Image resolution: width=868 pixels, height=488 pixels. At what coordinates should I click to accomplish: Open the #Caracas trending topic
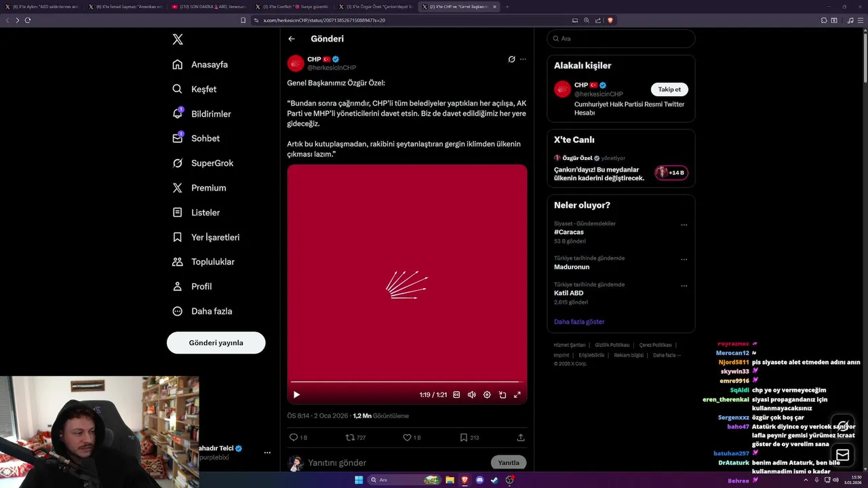(x=569, y=232)
